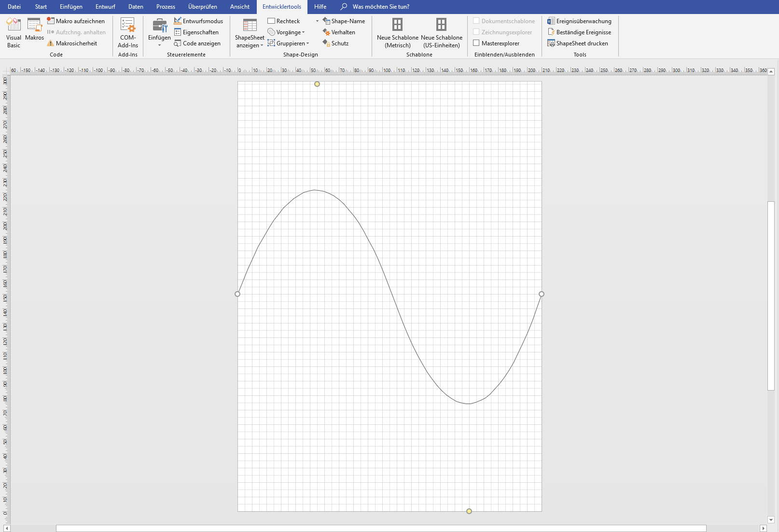779x532 pixels.
Task: Switch to the Start tab
Action: 41,7
